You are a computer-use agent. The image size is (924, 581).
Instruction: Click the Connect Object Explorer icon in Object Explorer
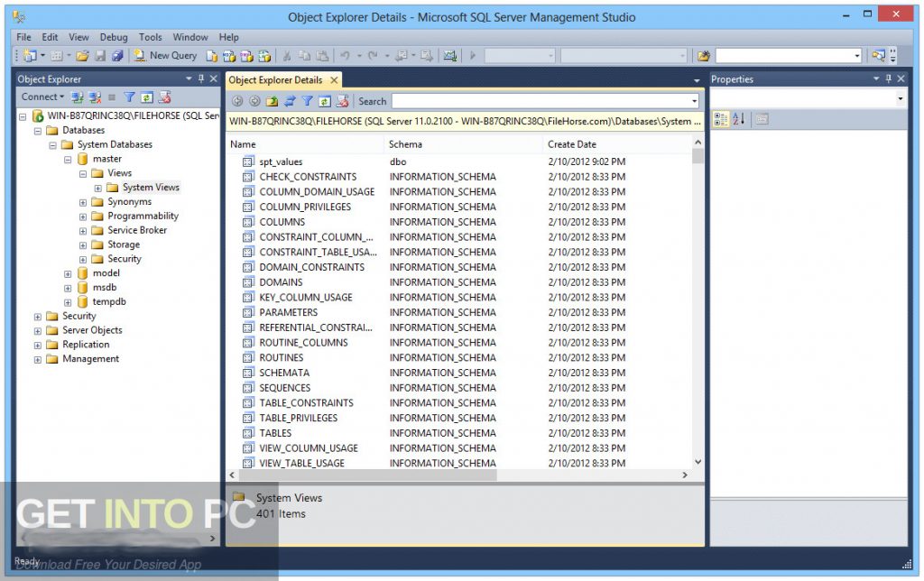tap(78, 97)
